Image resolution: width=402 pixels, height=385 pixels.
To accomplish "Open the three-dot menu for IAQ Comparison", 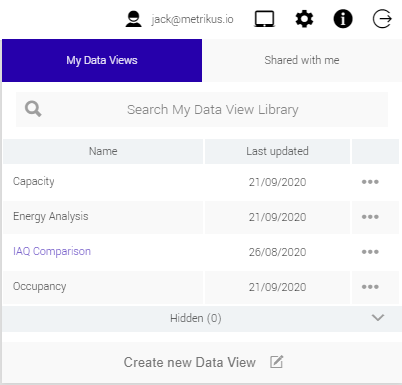I will coord(370,252).
